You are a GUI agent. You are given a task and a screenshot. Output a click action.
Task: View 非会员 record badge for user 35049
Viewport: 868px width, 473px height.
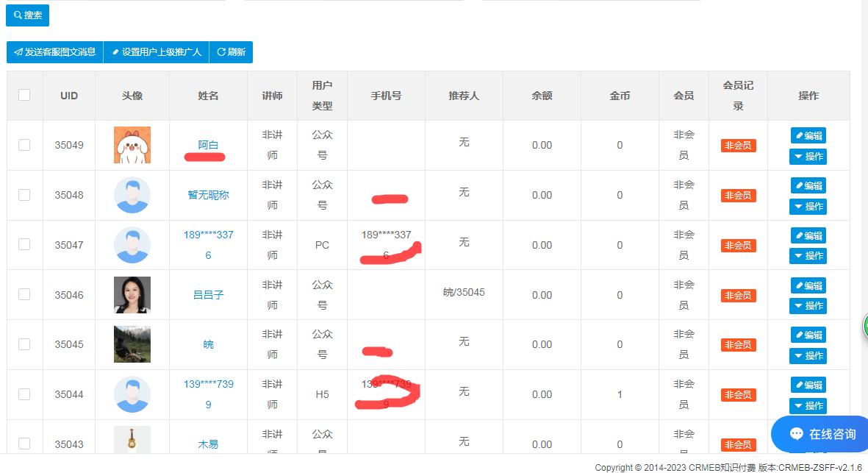[738, 146]
